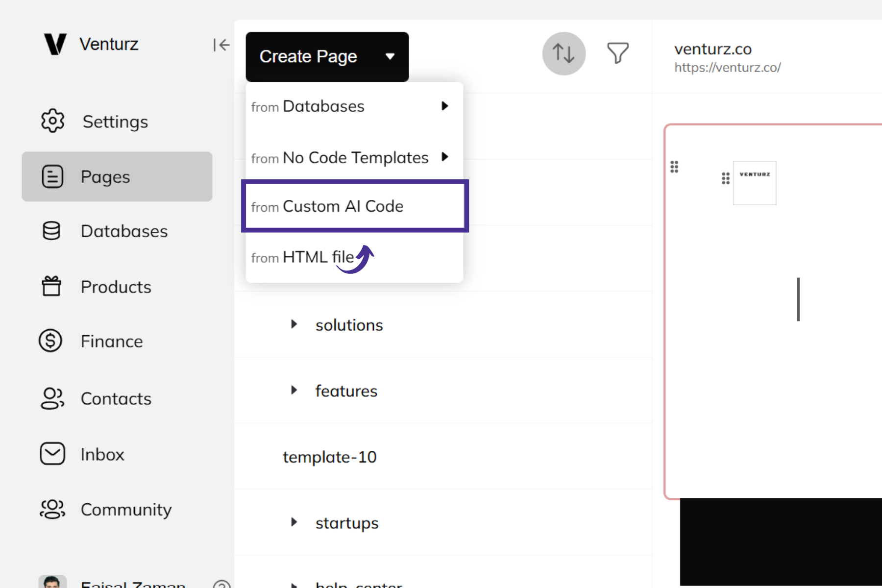The height and width of the screenshot is (588, 882).
Task: Collapse the sidebar with the arrow icon
Action: [x=221, y=45]
